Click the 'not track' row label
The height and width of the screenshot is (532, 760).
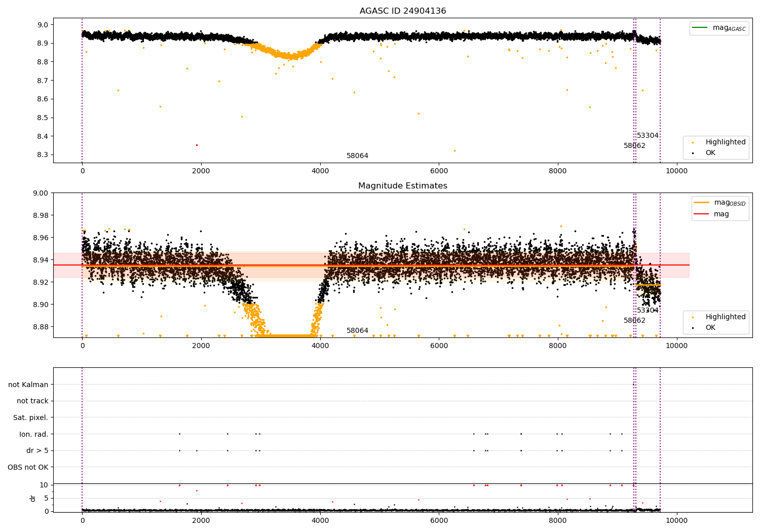32,401
